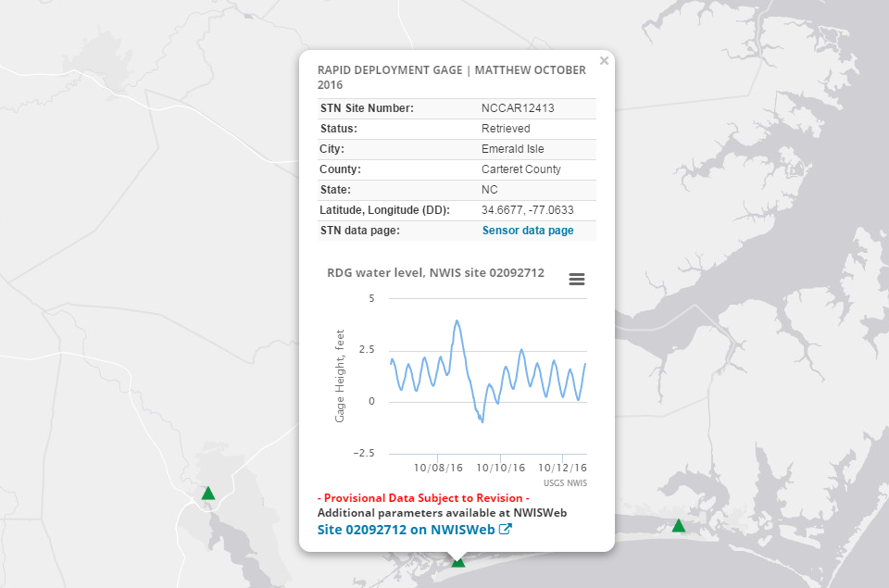Image resolution: width=889 pixels, height=588 pixels.
Task: Click the latitude longitude value 34.6677, -77.0633
Action: click(529, 209)
